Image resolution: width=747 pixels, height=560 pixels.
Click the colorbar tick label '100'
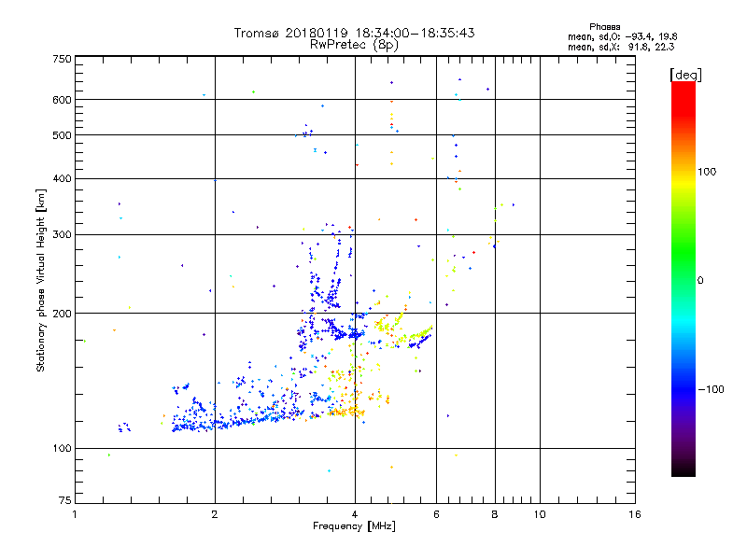707,172
